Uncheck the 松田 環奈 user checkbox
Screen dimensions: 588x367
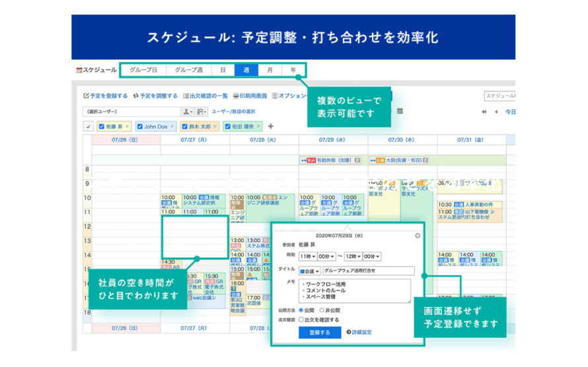click(x=228, y=127)
